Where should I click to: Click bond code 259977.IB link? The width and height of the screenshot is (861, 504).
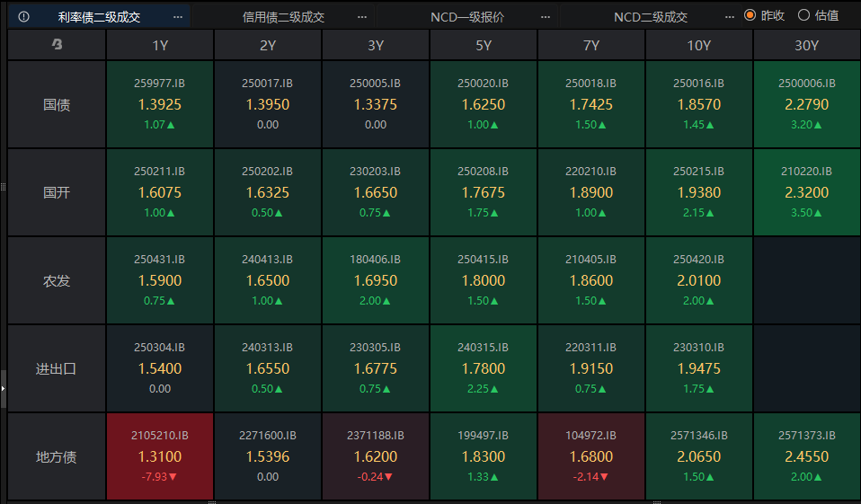[x=160, y=84]
